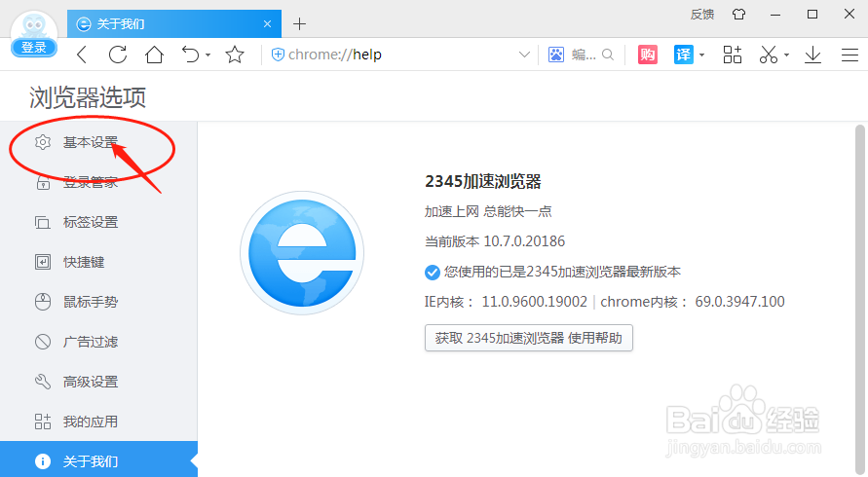
Task: Click the 反馈 feedback link
Action: [x=702, y=15]
